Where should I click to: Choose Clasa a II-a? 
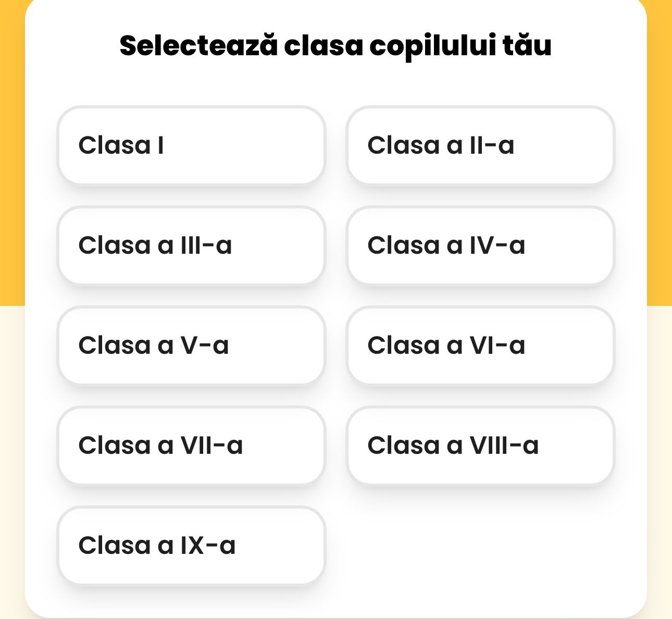(x=480, y=145)
